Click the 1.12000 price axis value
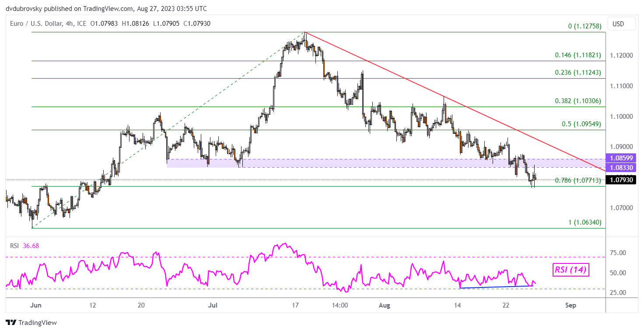The width and height of the screenshot is (644, 332). click(620, 55)
